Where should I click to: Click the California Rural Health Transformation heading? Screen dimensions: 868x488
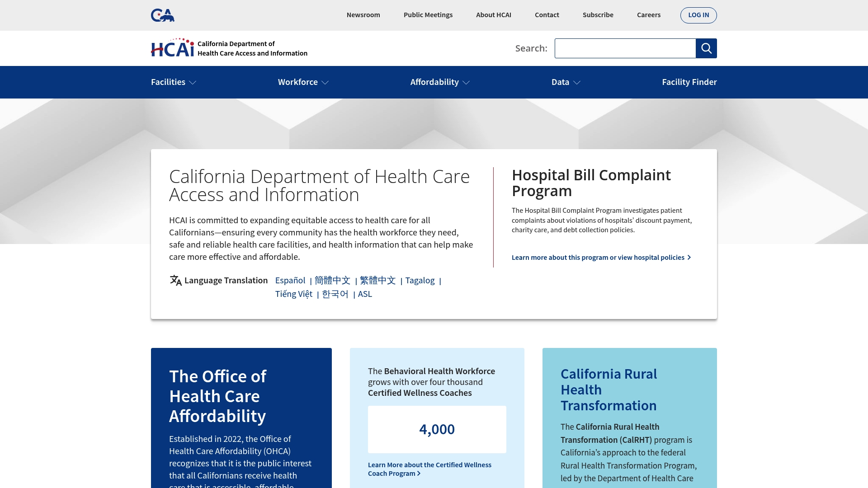(x=609, y=390)
